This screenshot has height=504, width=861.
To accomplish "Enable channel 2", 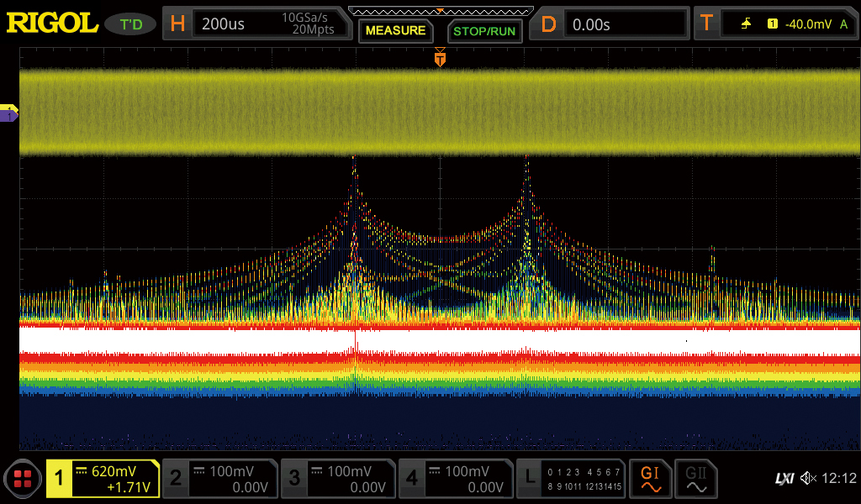I will (x=219, y=479).
